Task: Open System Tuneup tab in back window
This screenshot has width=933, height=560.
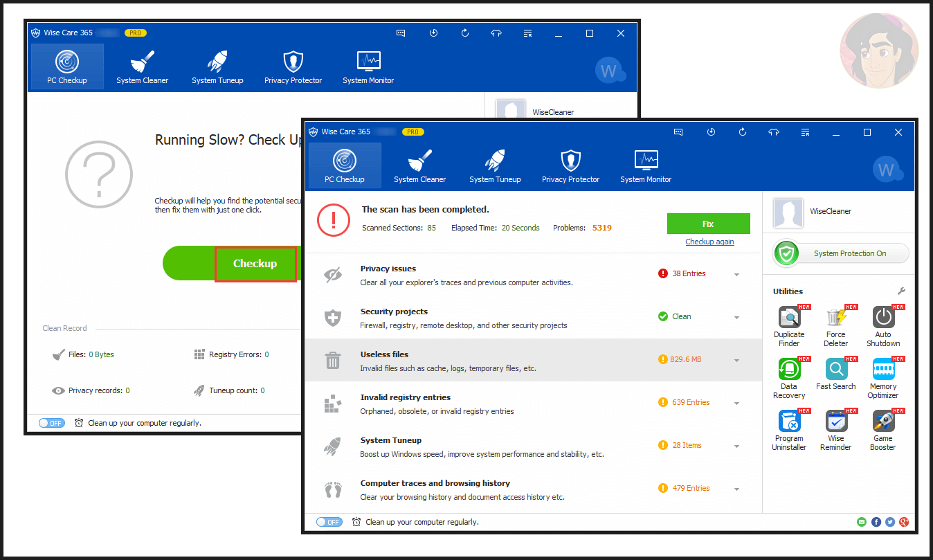Action: [217, 67]
